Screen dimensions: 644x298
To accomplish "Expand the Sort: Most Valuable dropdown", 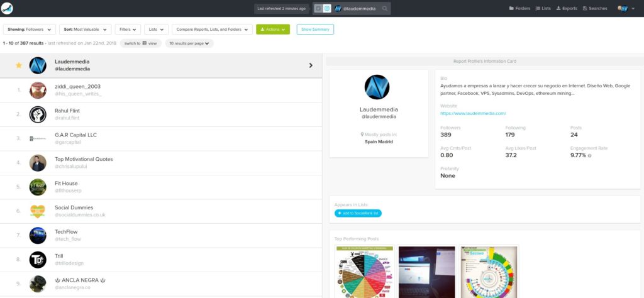I will (x=86, y=30).
